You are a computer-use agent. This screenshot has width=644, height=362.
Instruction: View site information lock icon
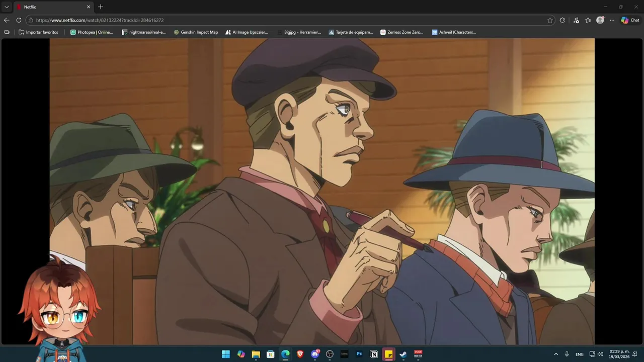coord(31,20)
